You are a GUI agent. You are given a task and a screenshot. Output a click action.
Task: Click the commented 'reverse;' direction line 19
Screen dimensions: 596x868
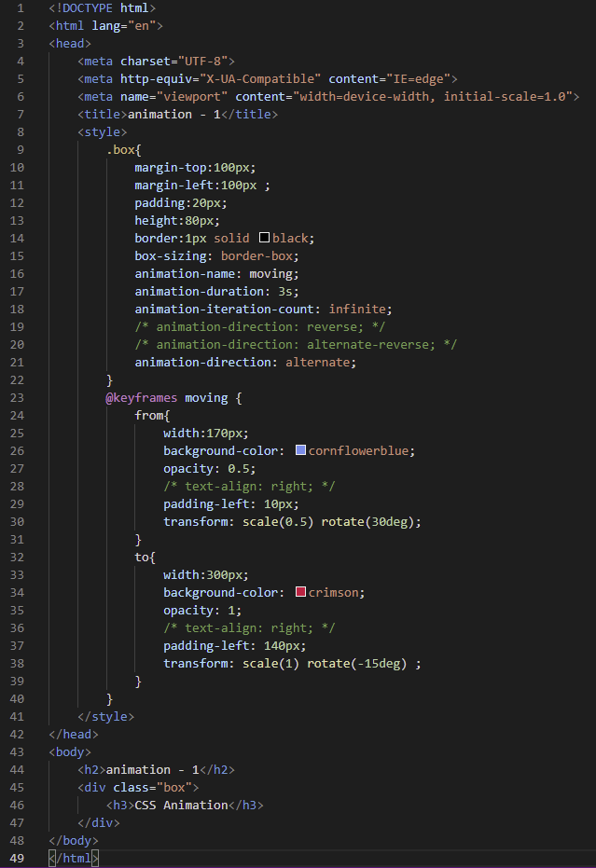point(260,326)
